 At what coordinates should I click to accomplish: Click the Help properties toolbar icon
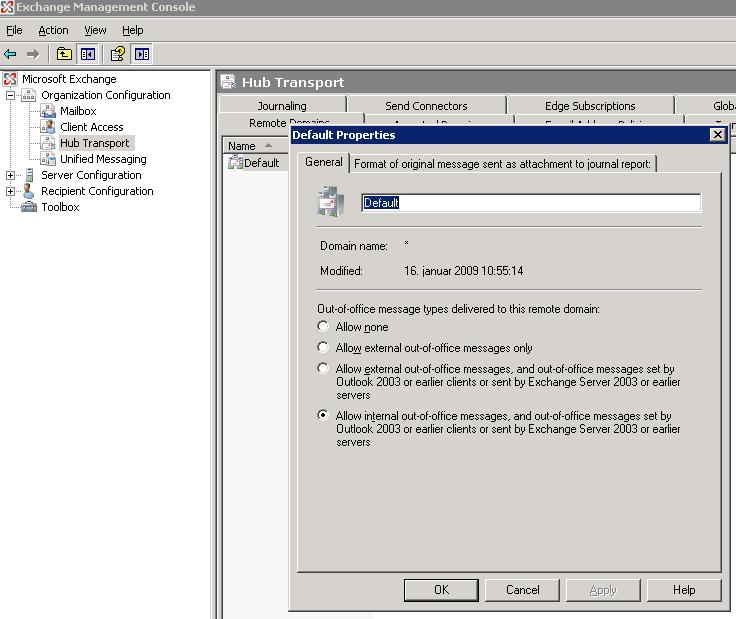(x=118, y=54)
